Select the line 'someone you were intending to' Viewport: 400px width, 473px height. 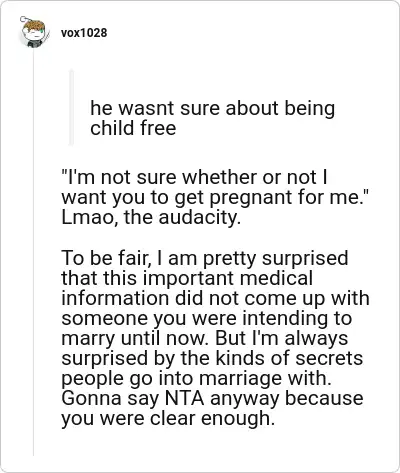(x=207, y=318)
